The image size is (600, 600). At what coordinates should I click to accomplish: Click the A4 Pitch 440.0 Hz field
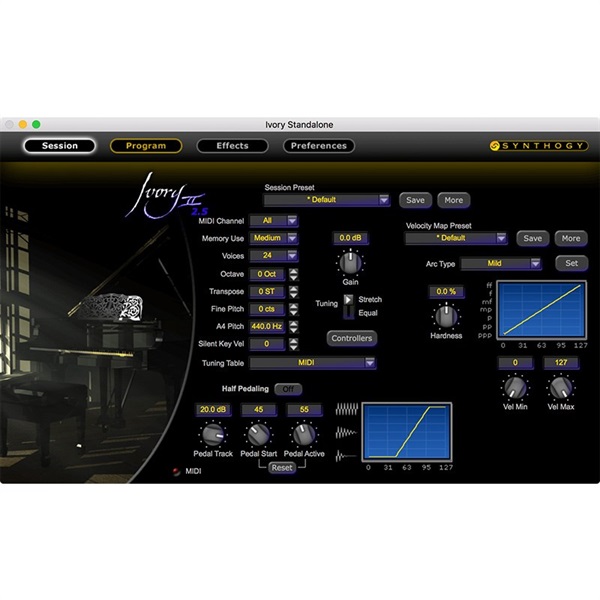click(267, 326)
